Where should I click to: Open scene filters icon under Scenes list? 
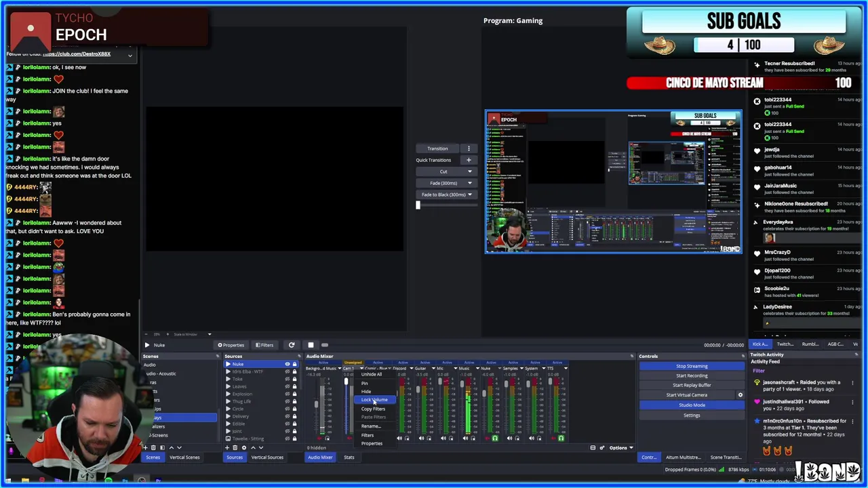click(x=162, y=447)
